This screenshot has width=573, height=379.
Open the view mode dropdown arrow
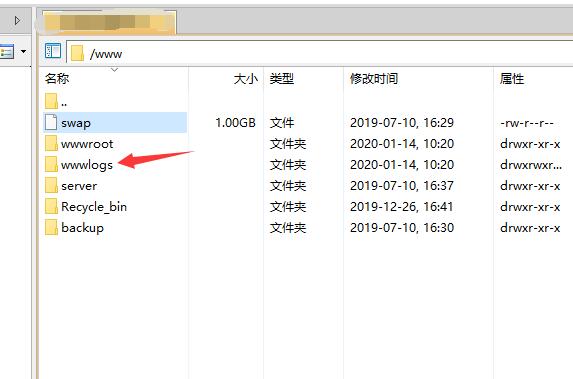tap(23, 51)
